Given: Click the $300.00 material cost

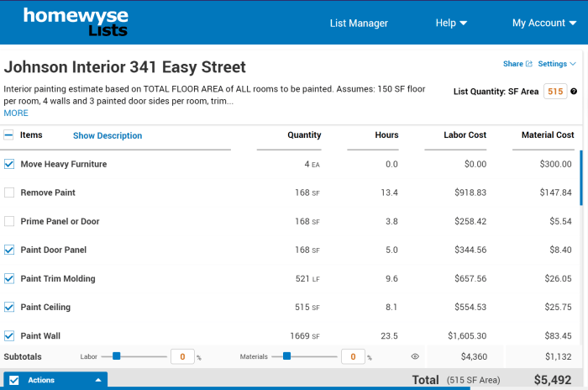Looking at the screenshot, I should [555, 164].
